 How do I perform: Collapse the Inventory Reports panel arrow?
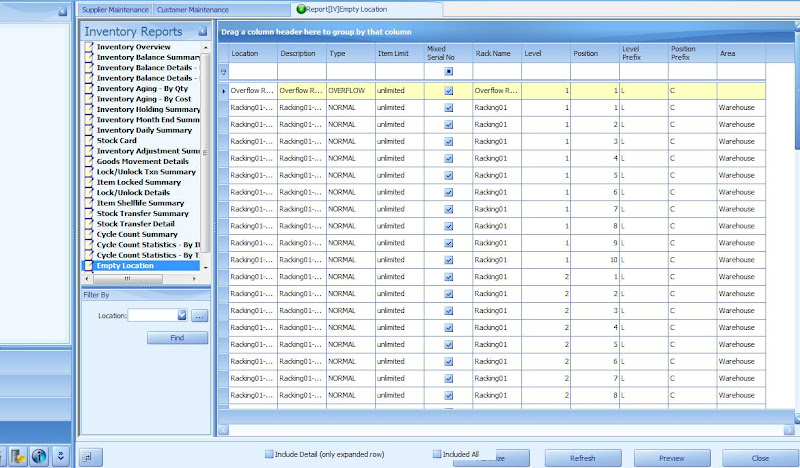click(x=203, y=32)
